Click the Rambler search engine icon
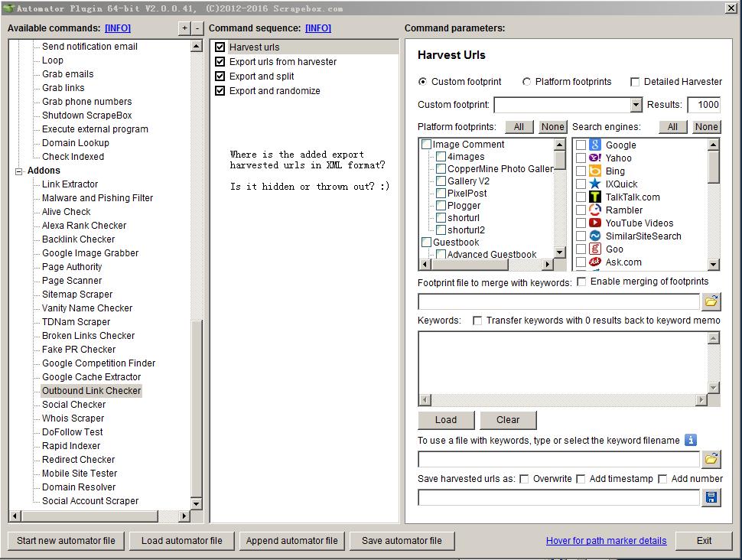Screen dimensions: 742x560 [x=595, y=210]
